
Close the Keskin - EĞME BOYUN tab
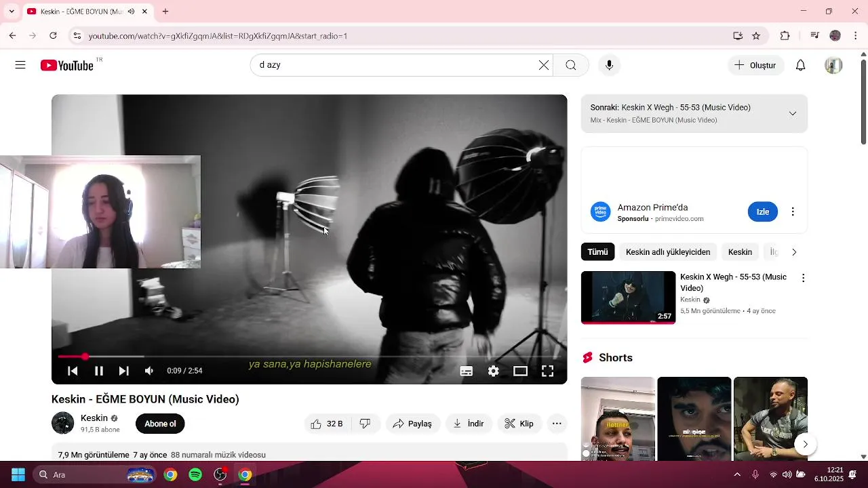[144, 12]
